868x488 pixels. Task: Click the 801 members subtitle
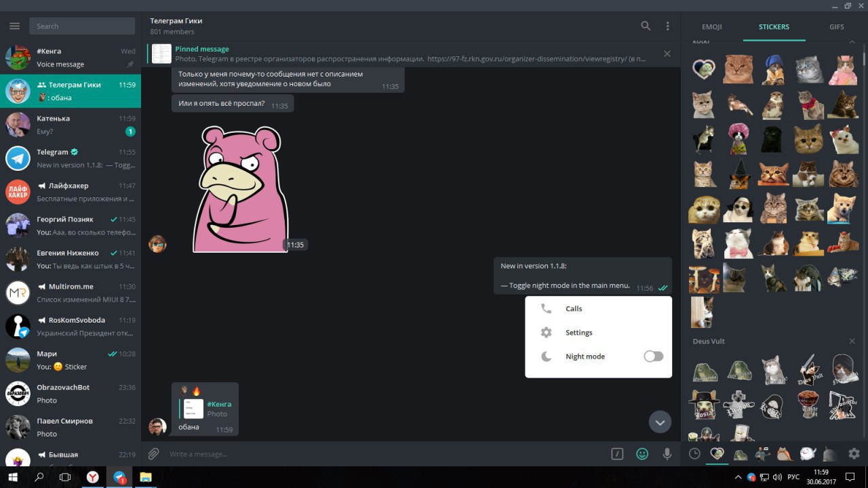(x=172, y=32)
